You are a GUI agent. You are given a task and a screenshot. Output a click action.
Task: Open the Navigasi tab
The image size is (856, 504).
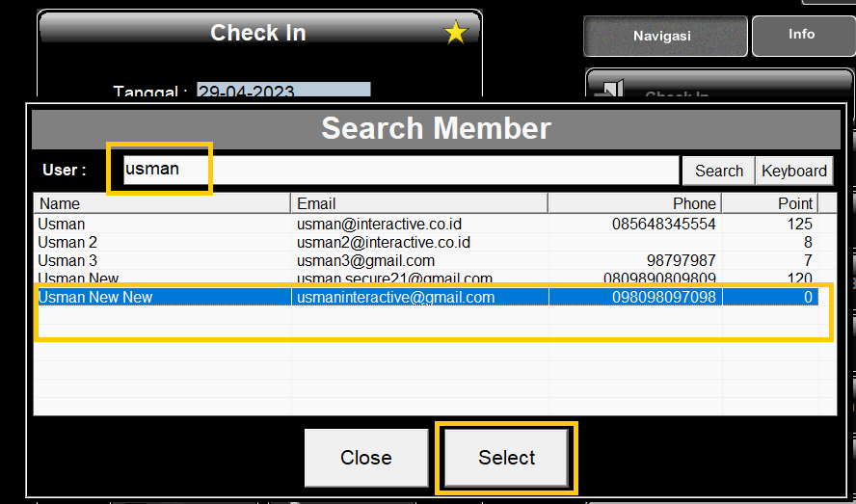point(664,37)
